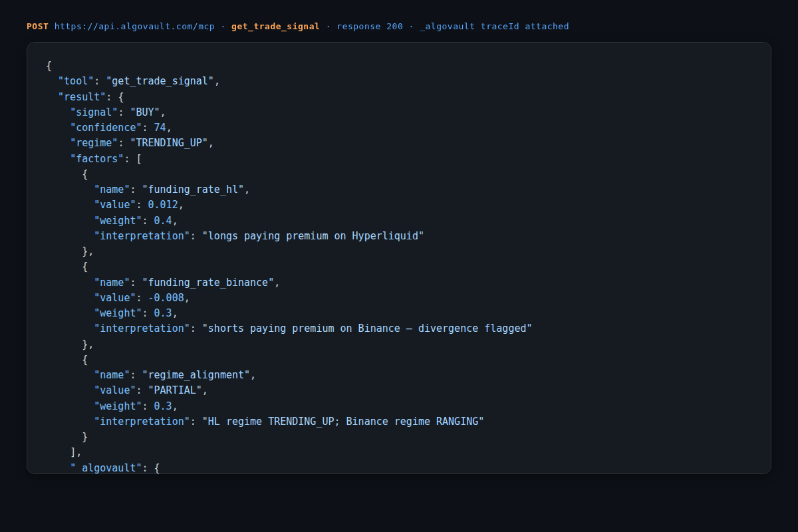798x532 pixels.
Task: Click the weight 0.3 line under funding_rate_binance
Action: click(136, 313)
